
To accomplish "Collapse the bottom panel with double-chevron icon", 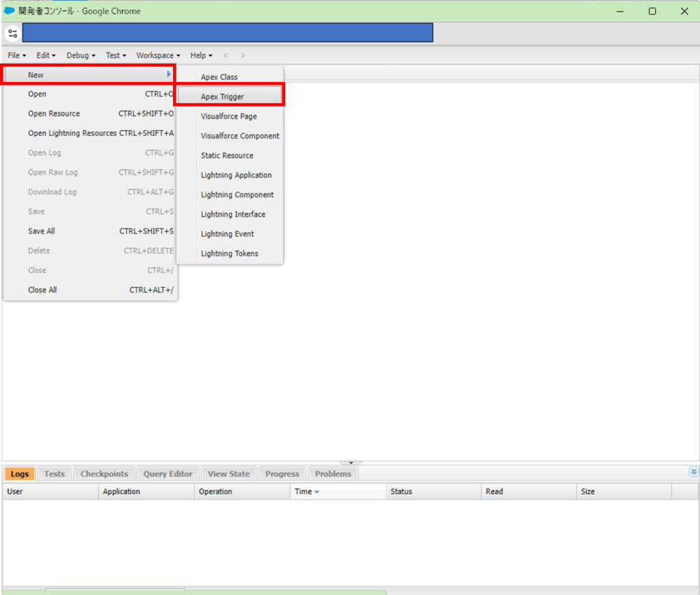I will (694, 471).
